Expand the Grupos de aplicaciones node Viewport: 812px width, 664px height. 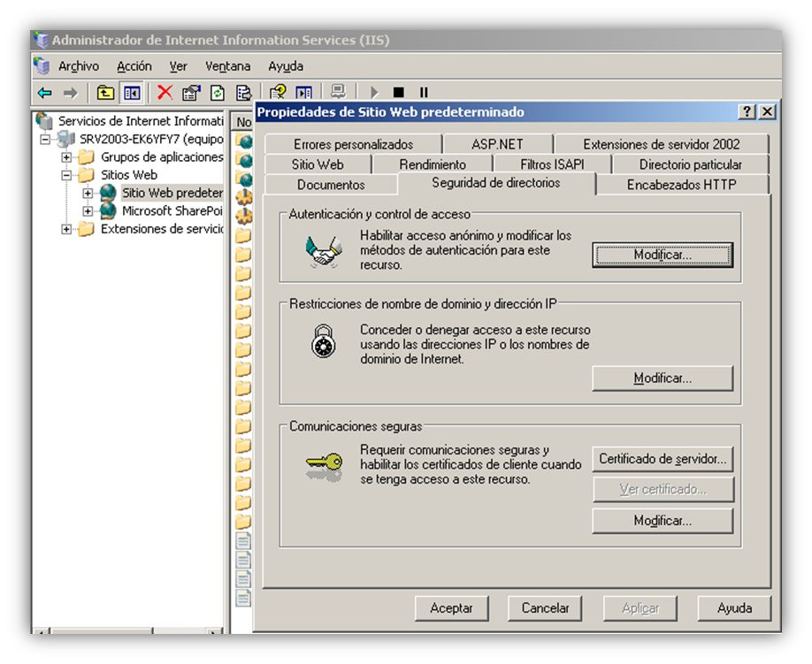pos(66,156)
